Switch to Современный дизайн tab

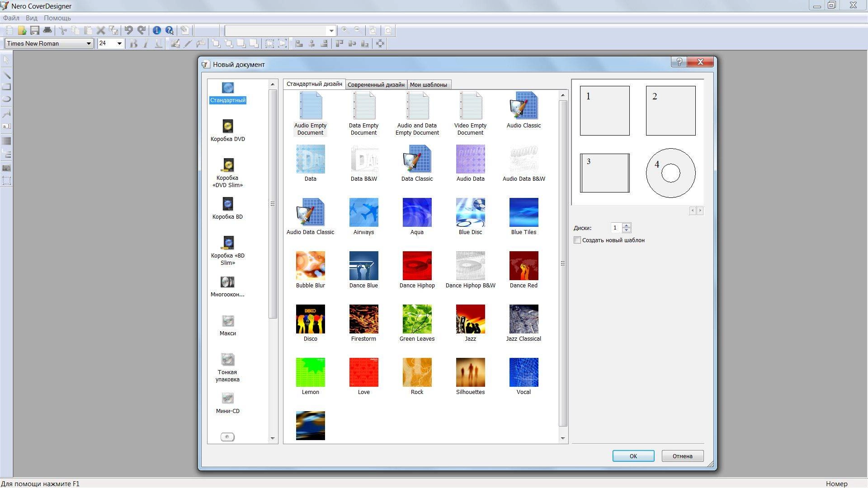[x=376, y=84]
